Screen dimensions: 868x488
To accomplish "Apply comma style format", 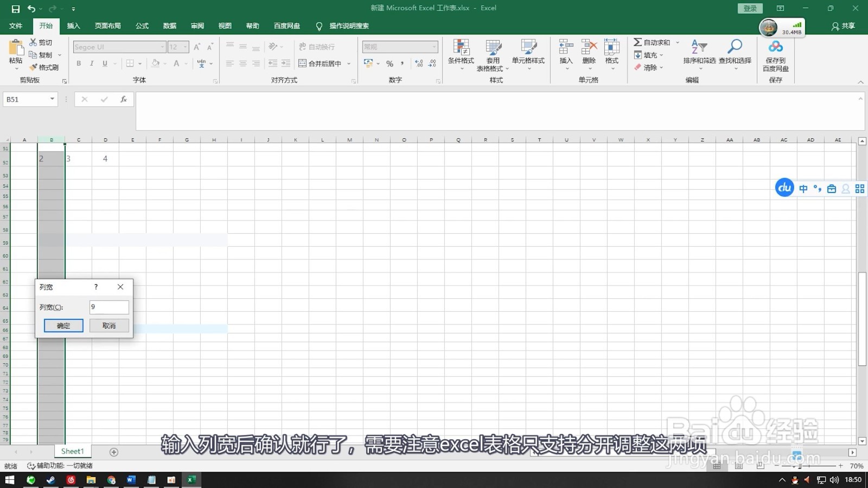I will 402,63.
